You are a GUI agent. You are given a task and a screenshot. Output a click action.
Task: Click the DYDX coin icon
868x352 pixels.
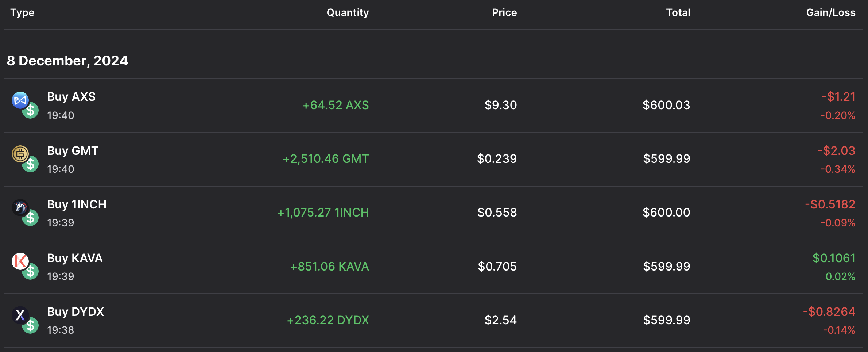click(x=20, y=315)
